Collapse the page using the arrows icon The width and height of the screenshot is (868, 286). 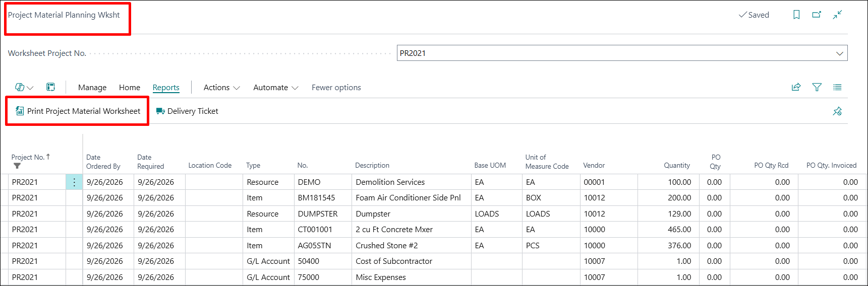[x=837, y=15]
